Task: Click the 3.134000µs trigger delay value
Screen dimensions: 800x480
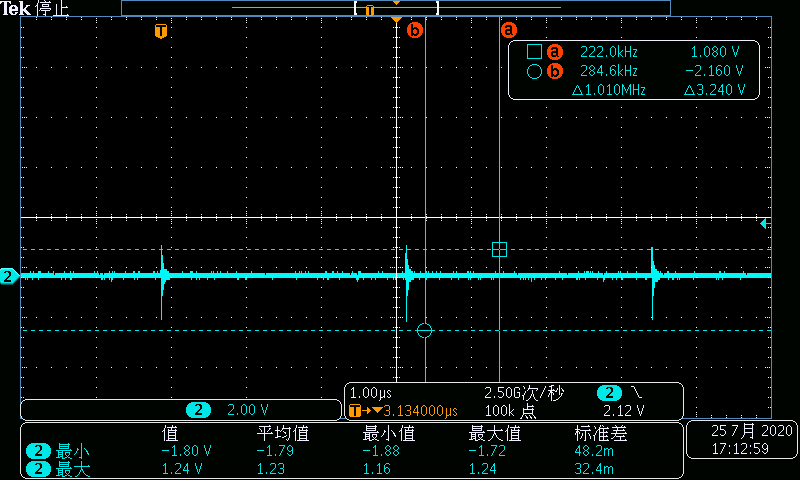Action: (x=420, y=411)
